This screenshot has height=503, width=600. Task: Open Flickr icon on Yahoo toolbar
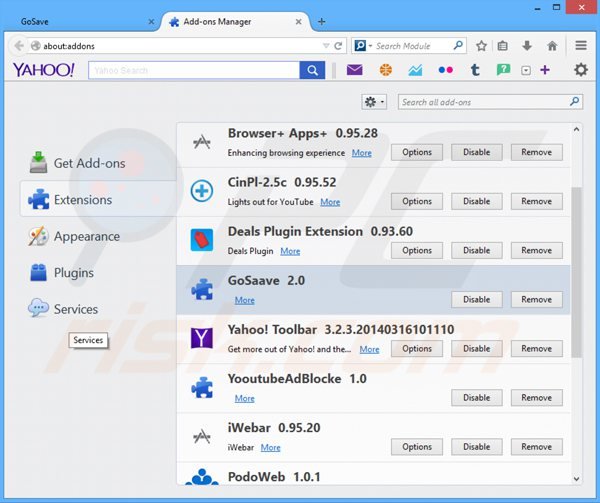pos(445,70)
